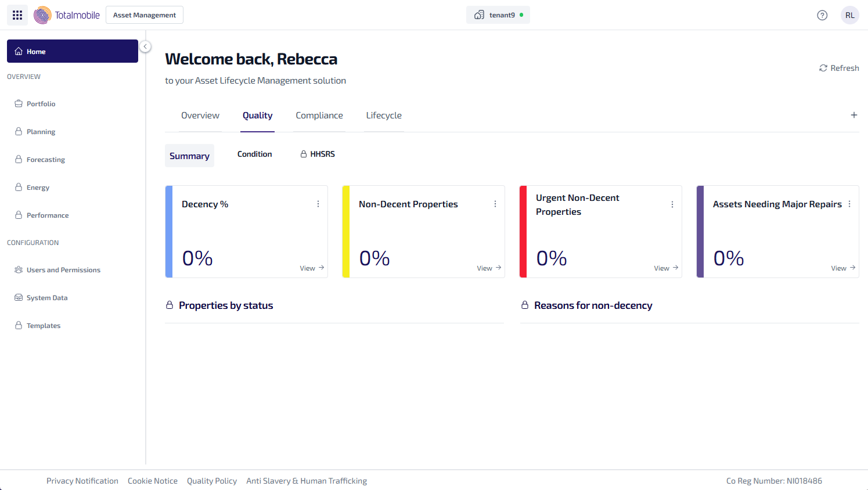Viewport: 868px width, 490px height.
Task: Open the locked HHSRS tab
Action: (x=318, y=154)
